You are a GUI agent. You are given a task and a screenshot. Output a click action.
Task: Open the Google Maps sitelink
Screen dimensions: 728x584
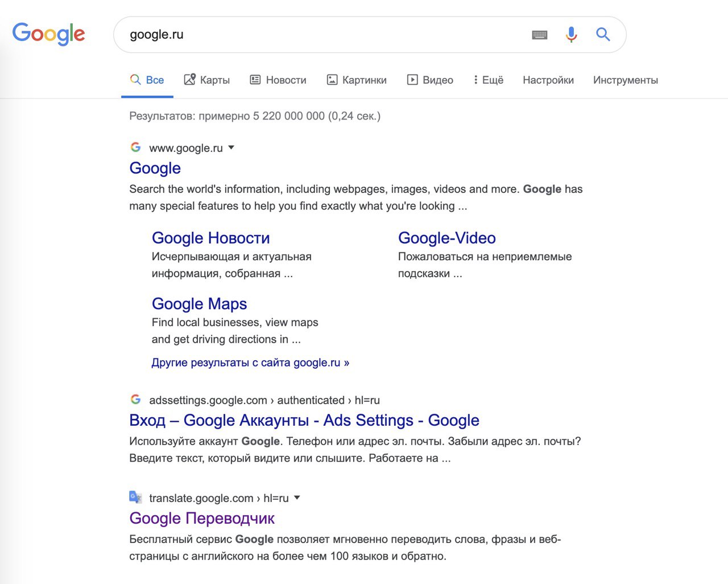[x=200, y=304]
